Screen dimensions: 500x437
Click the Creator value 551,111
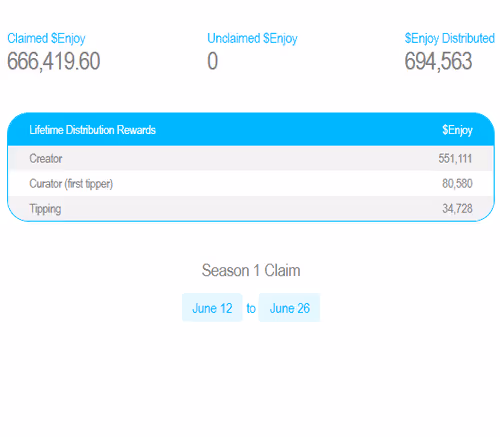click(x=455, y=158)
